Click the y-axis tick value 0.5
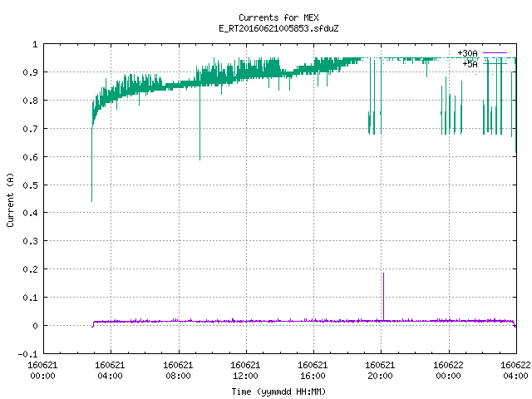 [30, 185]
